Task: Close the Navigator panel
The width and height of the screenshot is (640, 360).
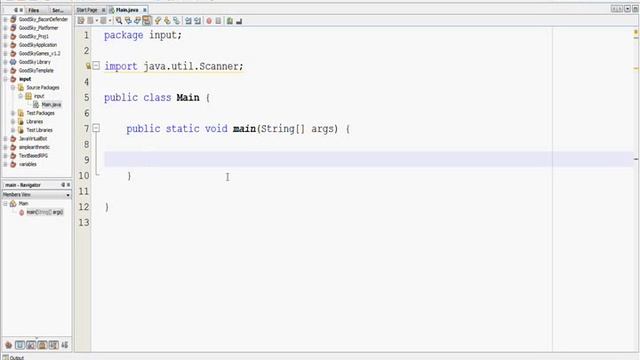Action: pos(68,185)
